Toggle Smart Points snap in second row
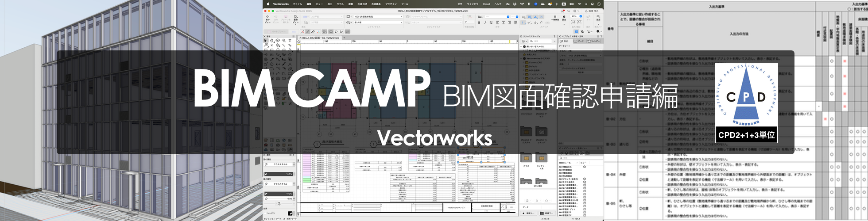The image size is (868, 221). coord(523,23)
